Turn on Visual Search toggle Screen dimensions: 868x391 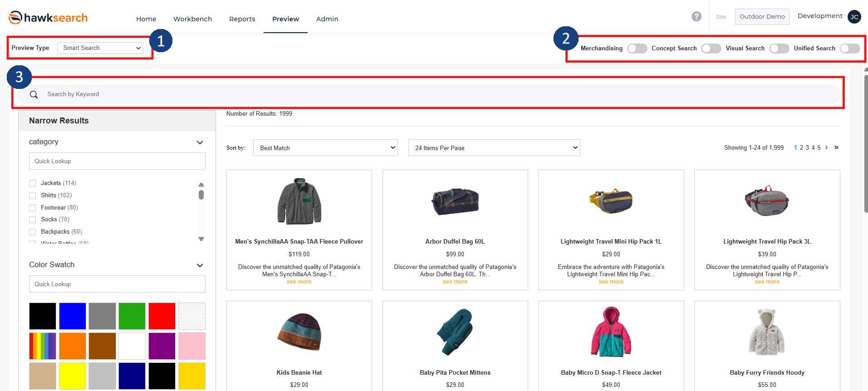pos(779,49)
